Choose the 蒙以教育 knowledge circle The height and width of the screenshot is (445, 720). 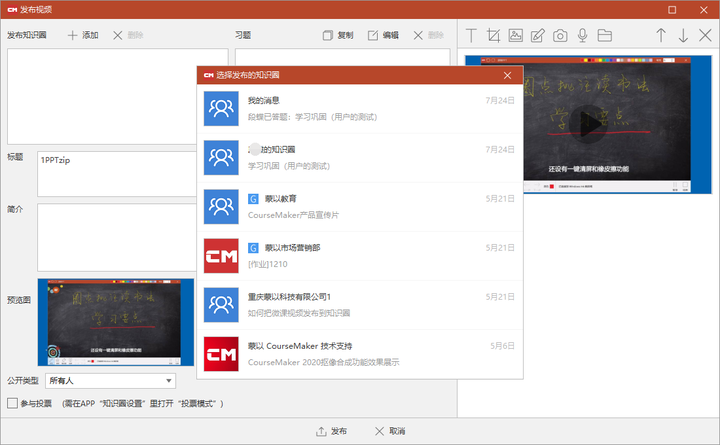click(360, 207)
